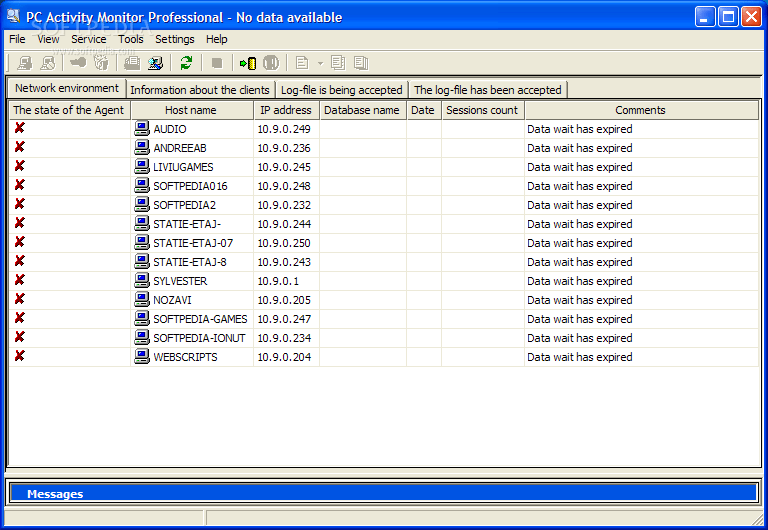This screenshot has width=768, height=530.
Task: Click the computer icon beside STATIE-ETAJ-07
Action: (x=142, y=242)
